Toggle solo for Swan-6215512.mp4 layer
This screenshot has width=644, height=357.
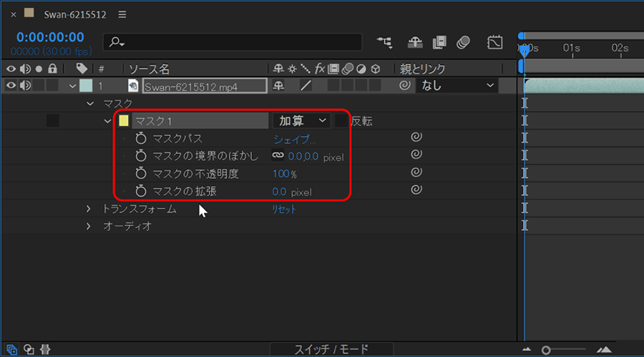[39, 85]
